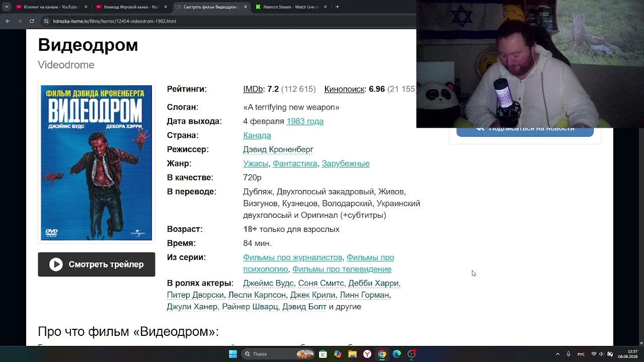Open the OBS Studio taskbar icon

click(x=412, y=354)
